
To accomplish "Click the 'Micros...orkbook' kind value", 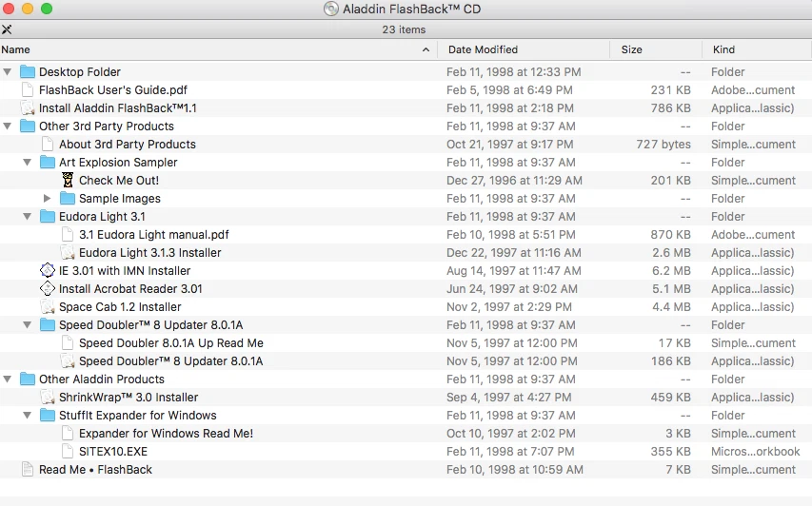I will (x=755, y=452).
